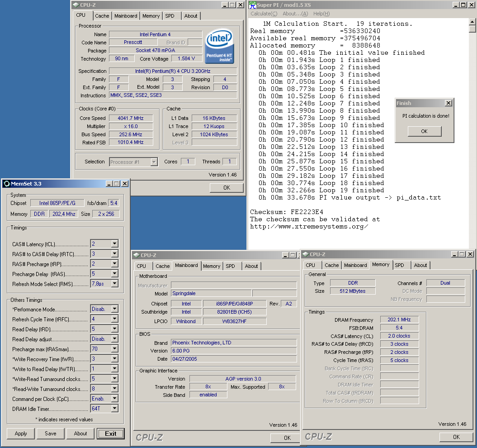This screenshot has width=477, height=448.
Task: Select Cache tab in Memory CPU-Z window
Action: 331,265
